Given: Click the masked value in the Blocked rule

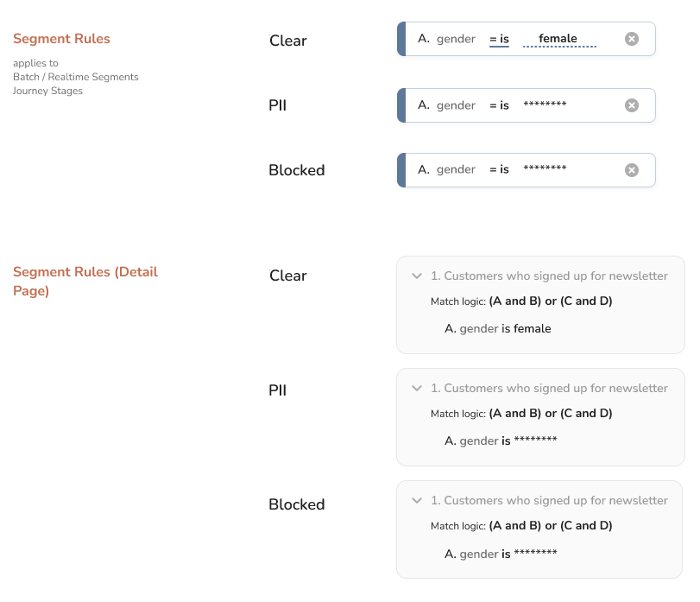Looking at the screenshot, I should pos(545,168).
